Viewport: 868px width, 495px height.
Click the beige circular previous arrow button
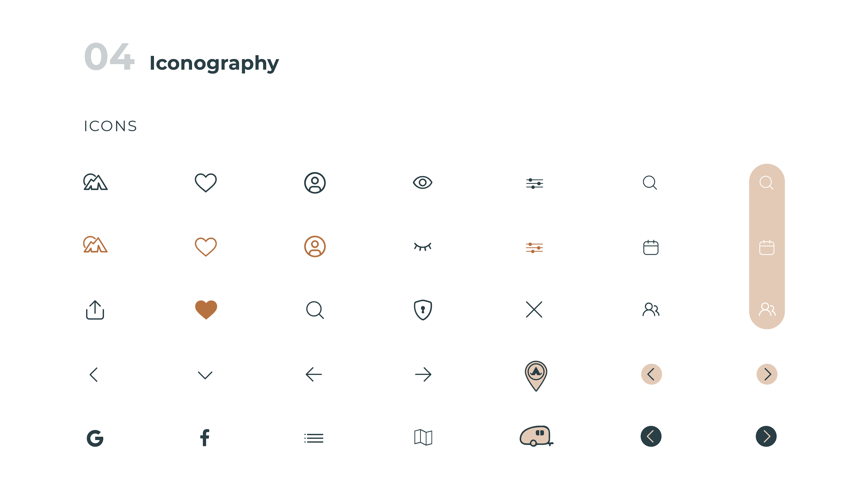pos(651,374)
